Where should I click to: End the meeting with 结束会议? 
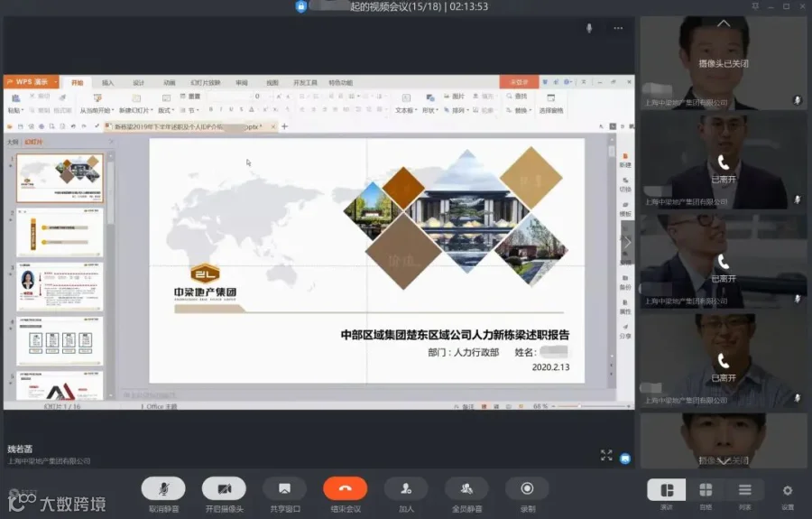pos(346,489)
